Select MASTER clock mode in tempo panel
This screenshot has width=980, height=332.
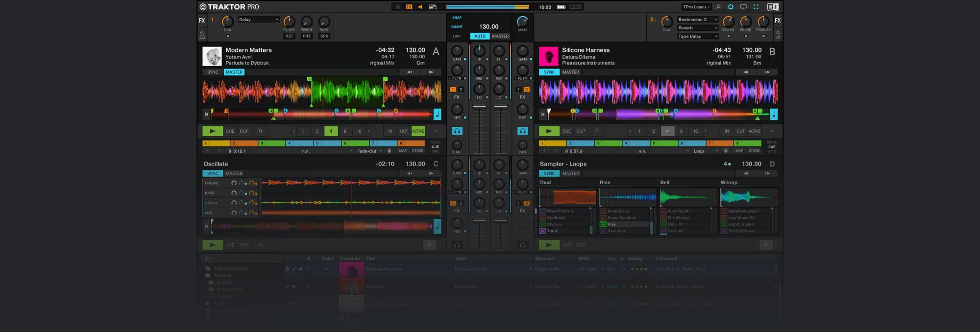[500, 36]
